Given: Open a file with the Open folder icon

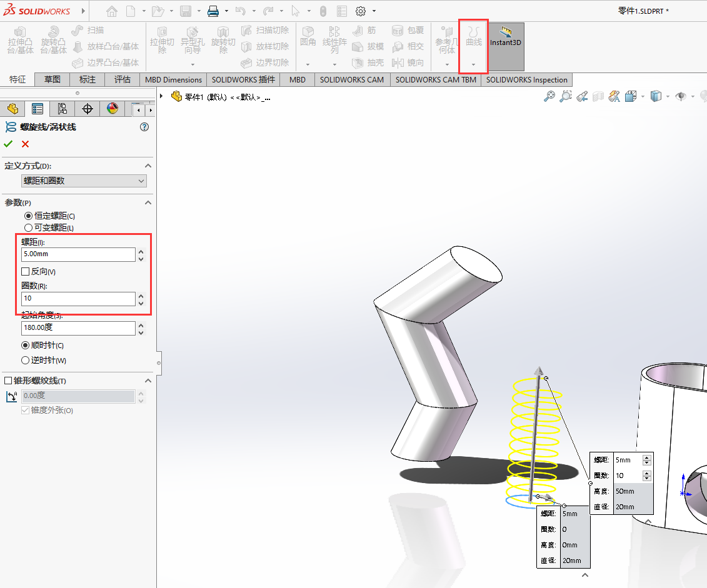Looking at the screenshot, I should 158,11.
